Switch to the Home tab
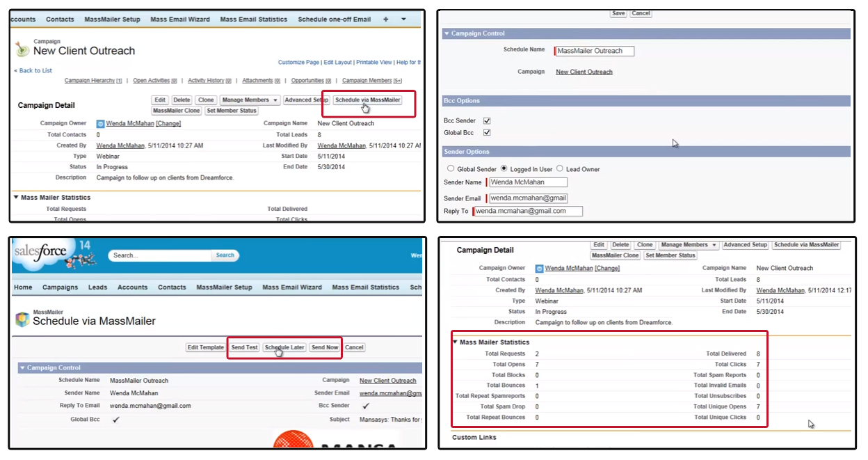This screenshot has height=460, width=868. coord(23,287)
